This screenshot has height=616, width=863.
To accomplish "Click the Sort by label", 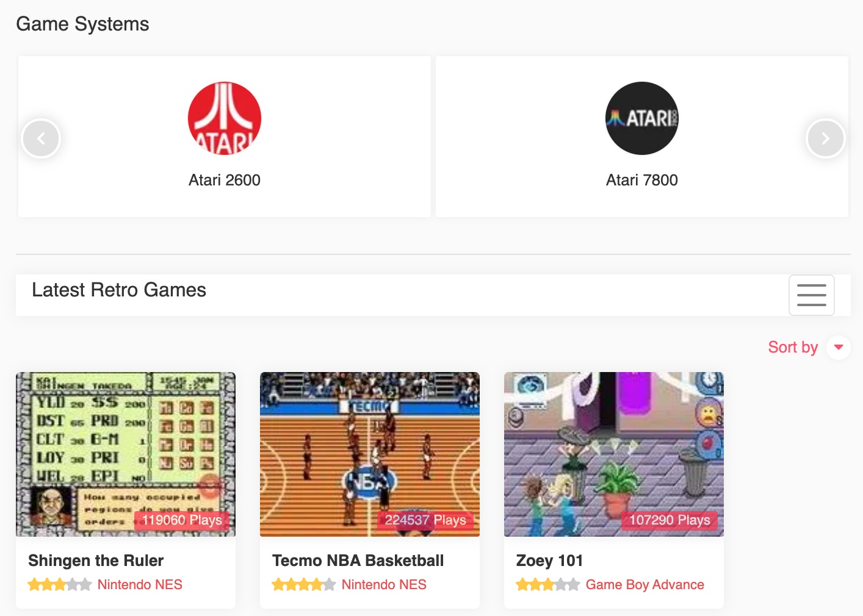I will pos(793,347).
